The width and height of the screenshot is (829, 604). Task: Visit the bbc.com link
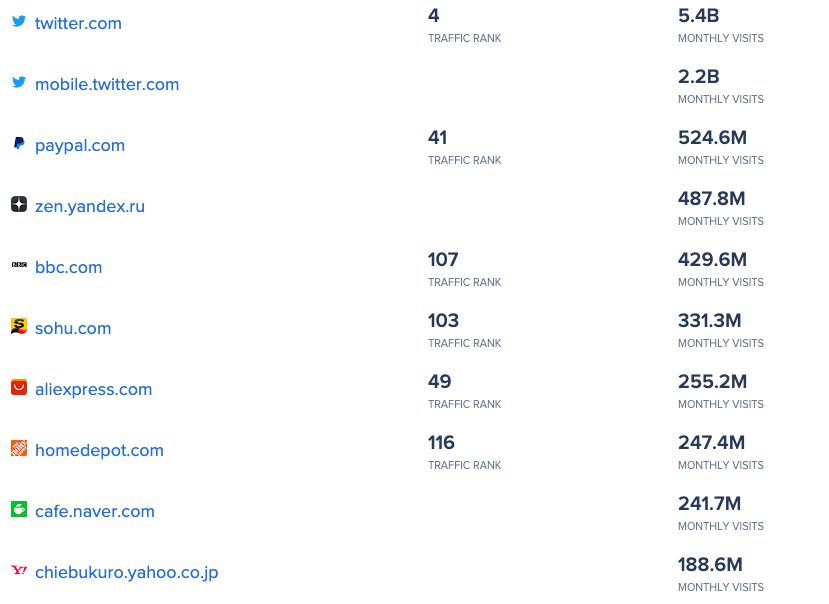(68, 268)
